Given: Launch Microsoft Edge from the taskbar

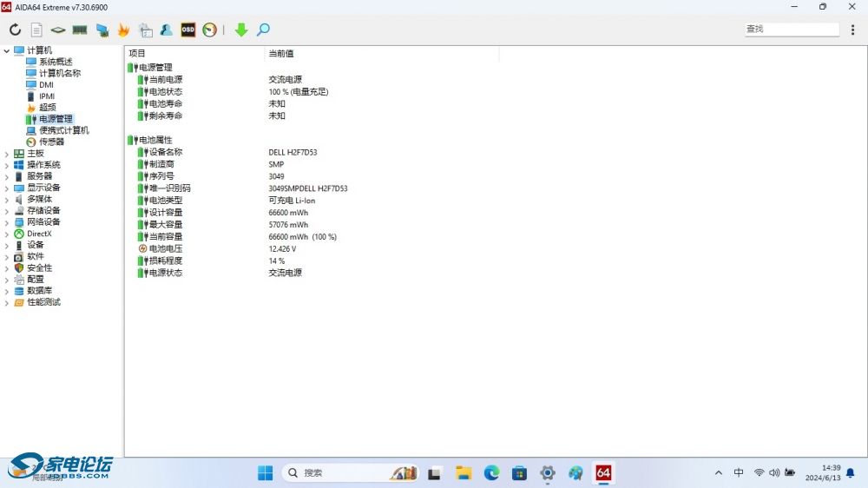Looking at the screenshot, I should (x=491, y=472).
